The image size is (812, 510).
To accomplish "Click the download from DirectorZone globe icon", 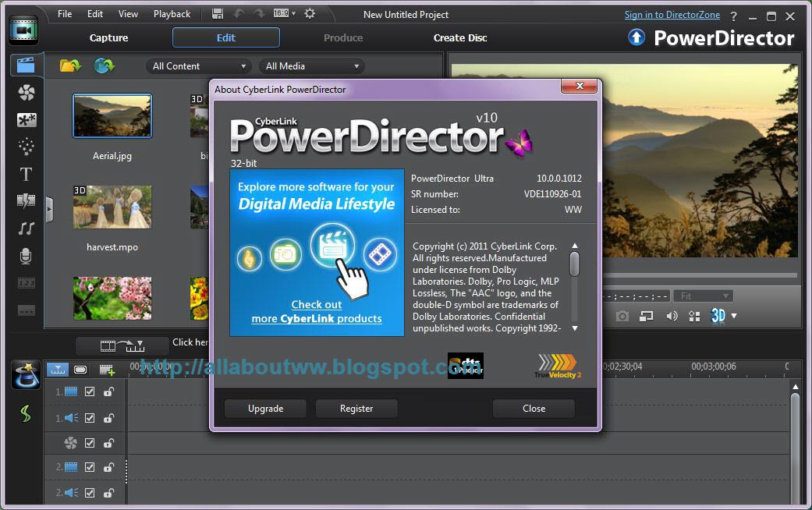I will click(x=104, y=66).
